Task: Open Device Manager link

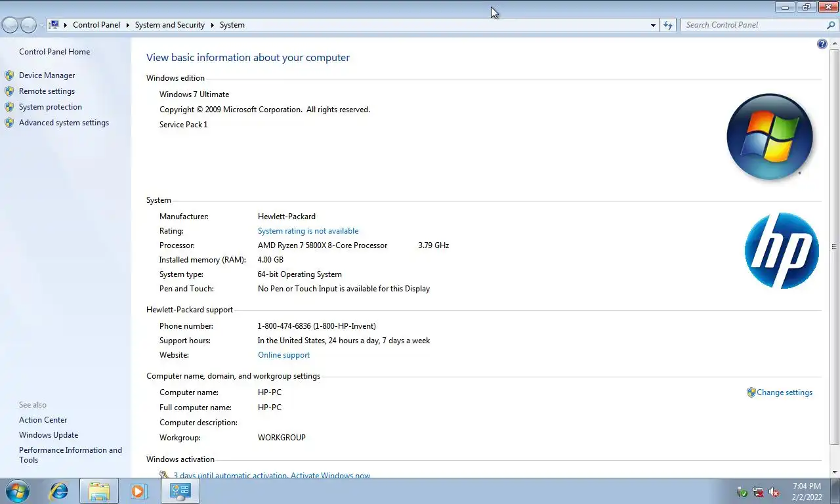Action: [x=47, y=75]
